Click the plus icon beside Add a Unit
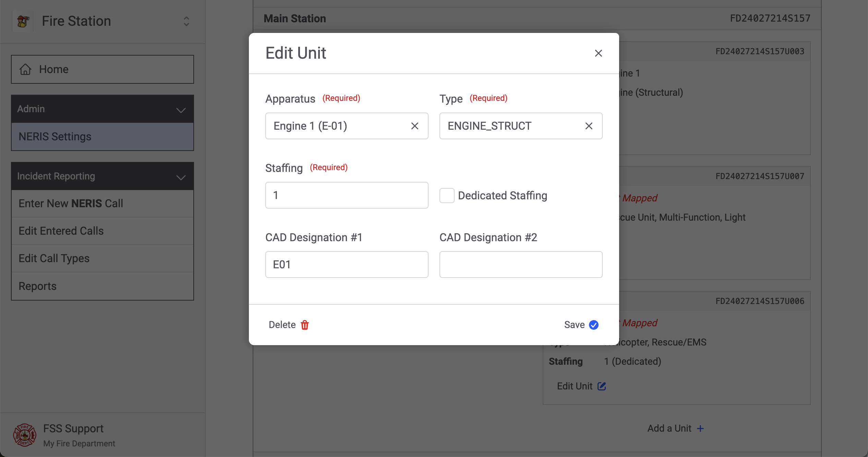Viewport: 868px width, 457px height. coord(701,429)
